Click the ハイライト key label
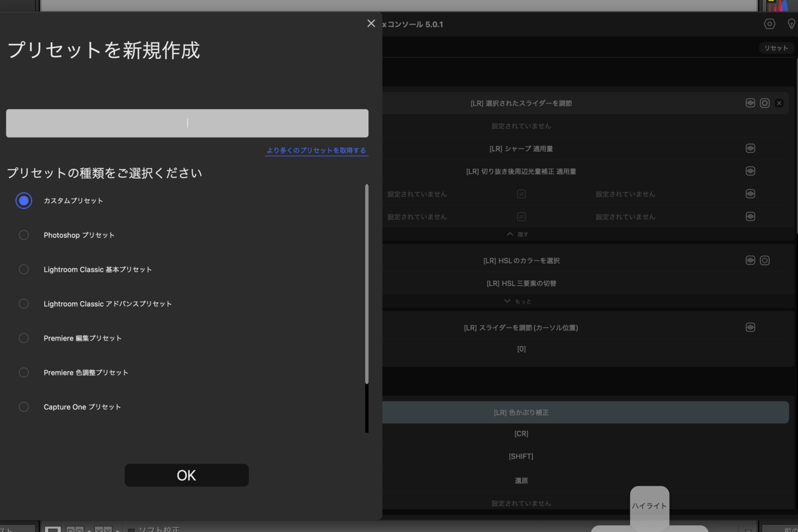Image resolution: width=798 pixels, height=532 pixels. click(x=649, y=506)
